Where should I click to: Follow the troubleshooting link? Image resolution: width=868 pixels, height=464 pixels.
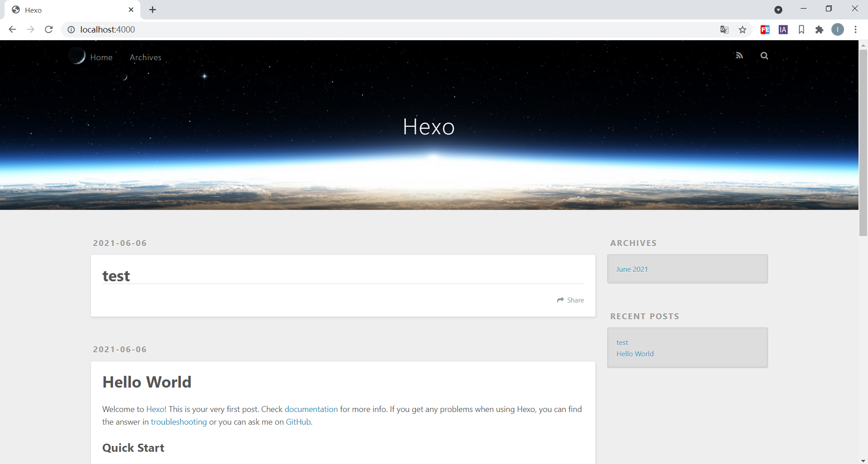click(x=179, y=421)
